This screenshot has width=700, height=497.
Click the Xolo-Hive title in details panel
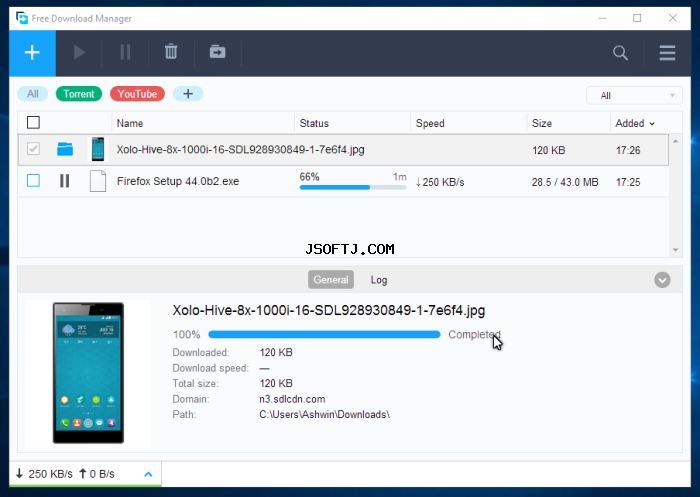click(329, 310)
